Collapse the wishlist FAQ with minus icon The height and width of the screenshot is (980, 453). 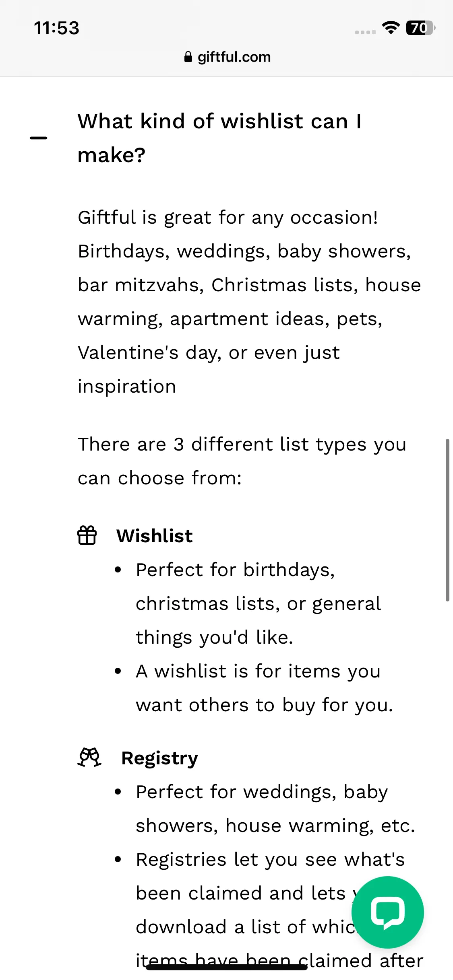39,138
